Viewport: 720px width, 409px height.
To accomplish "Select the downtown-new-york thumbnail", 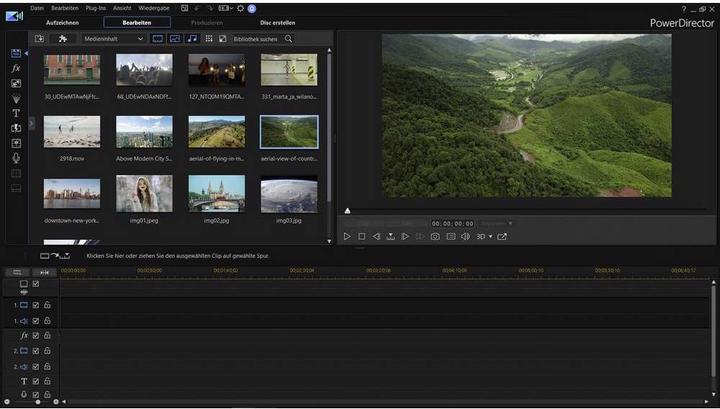I will click(x=72, y=194).
